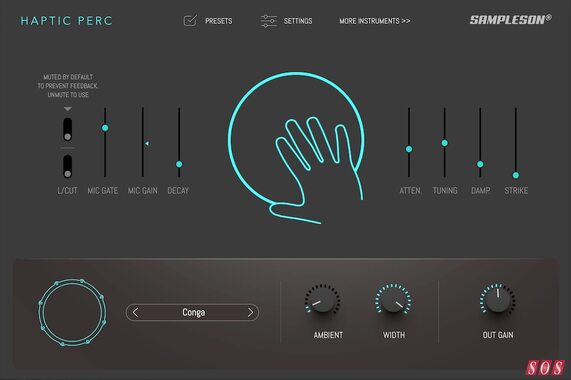Image resolution: width=571 pixels, height=380 pixels.
Task: Click the TUNING slider handle
Action: coord(445,143)
